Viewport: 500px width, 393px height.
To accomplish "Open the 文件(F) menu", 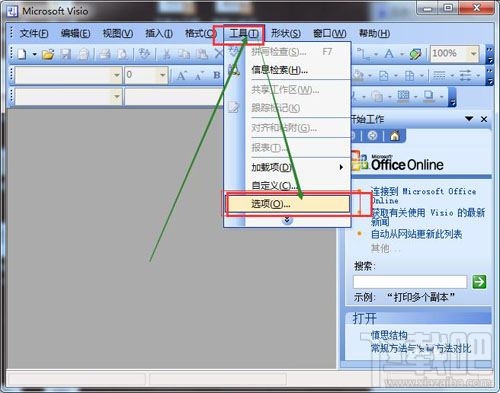I will click(34, 34).
